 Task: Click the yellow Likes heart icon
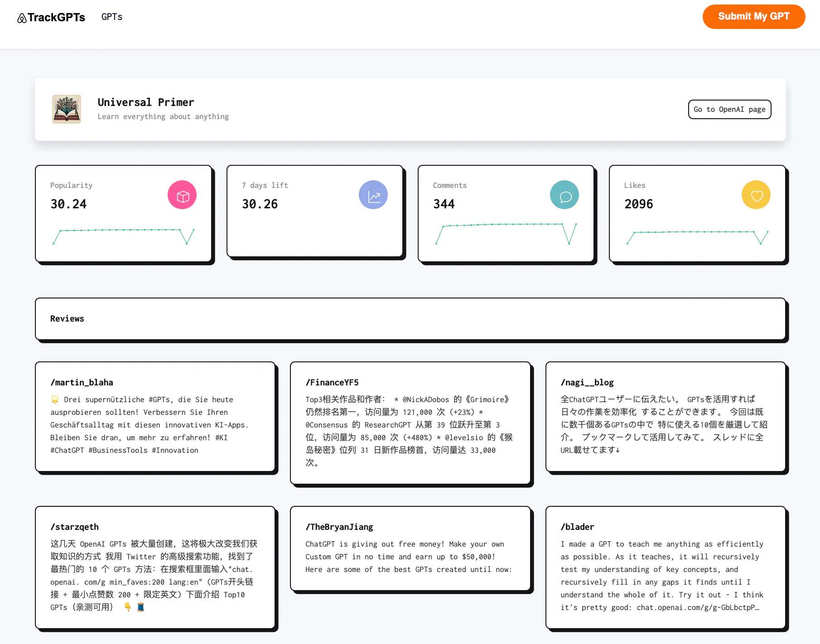[756, 195]
